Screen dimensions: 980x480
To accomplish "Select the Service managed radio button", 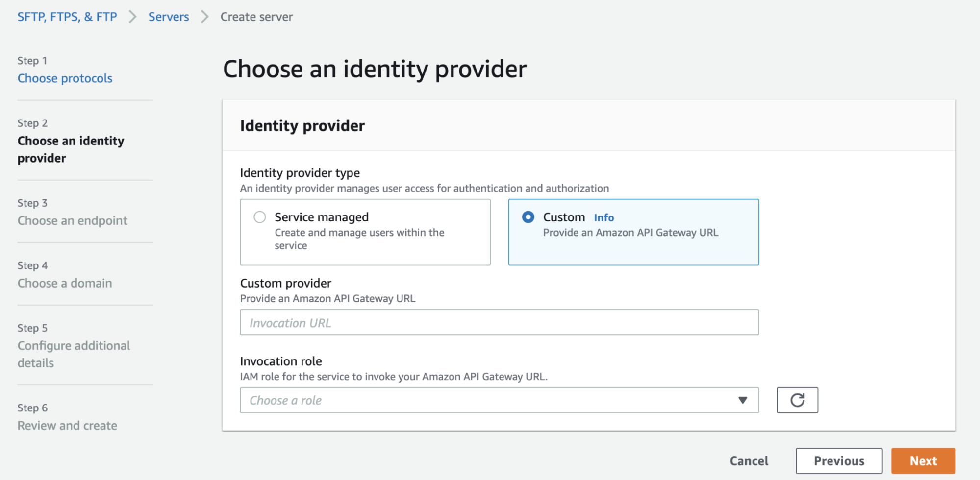I will [x=260, y=217].
